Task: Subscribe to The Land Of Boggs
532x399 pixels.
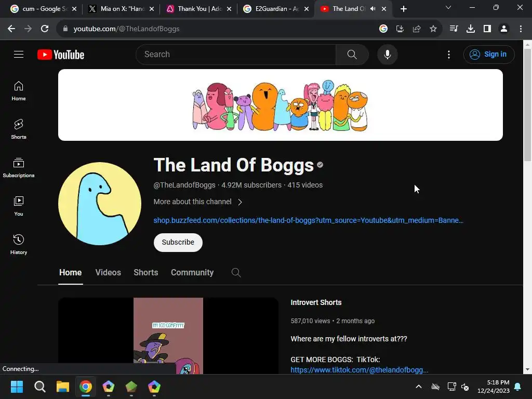Action: (178, 242)
